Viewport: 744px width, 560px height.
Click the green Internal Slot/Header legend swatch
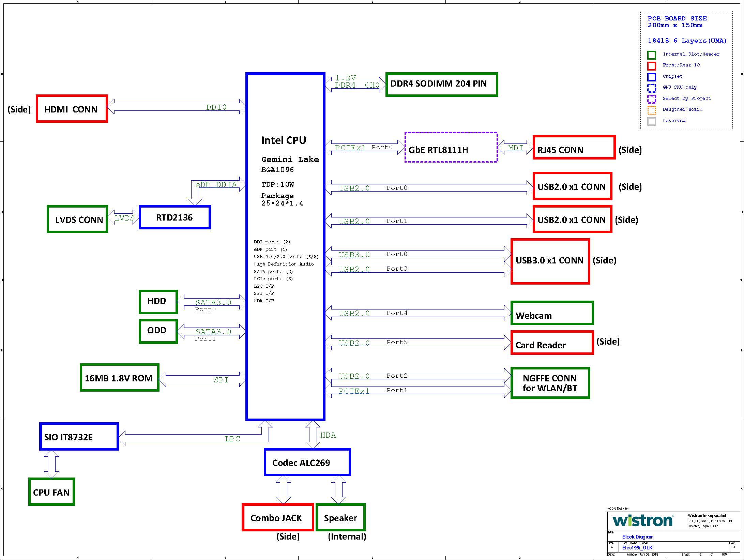[651, 55]
